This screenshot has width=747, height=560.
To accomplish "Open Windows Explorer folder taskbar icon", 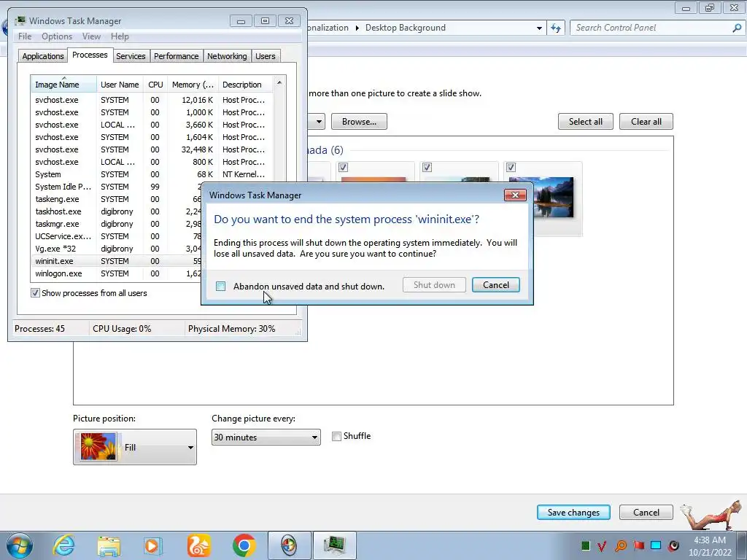I will (x=109, y=545).
